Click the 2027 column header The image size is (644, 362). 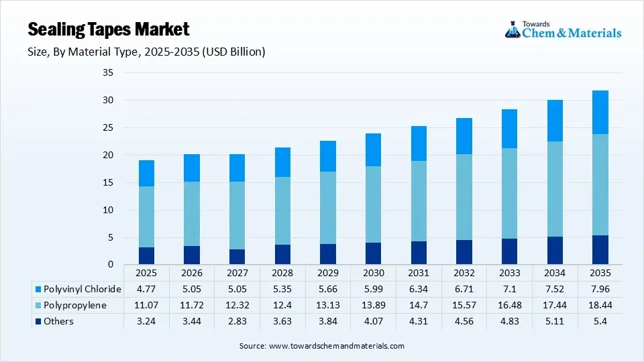coord(237,273)
